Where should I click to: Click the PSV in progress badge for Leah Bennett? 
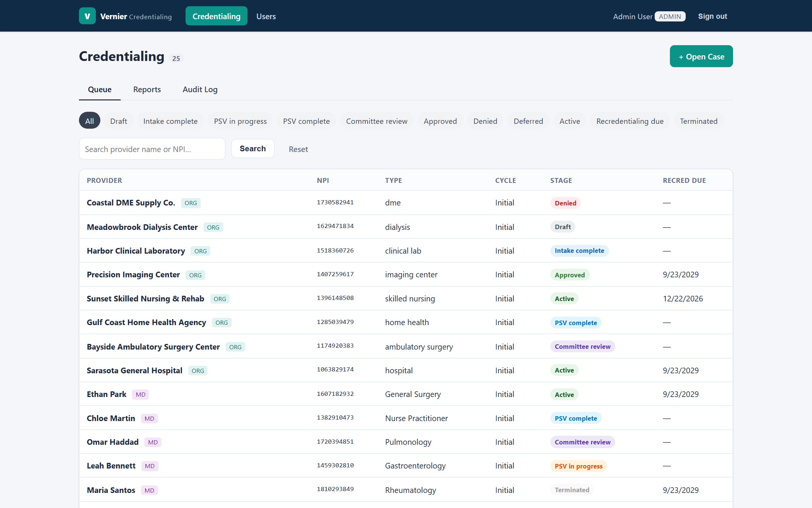pyautogui.click(x=579, y=466)
